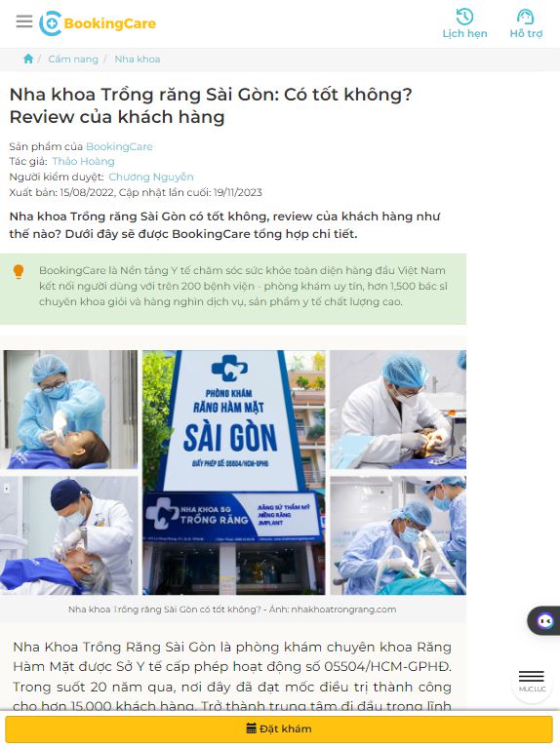The width and height of the screenshot is (560, 748).
Task: Open BookingCare product link
Action: pyautogui.click(x=119, y=146)
